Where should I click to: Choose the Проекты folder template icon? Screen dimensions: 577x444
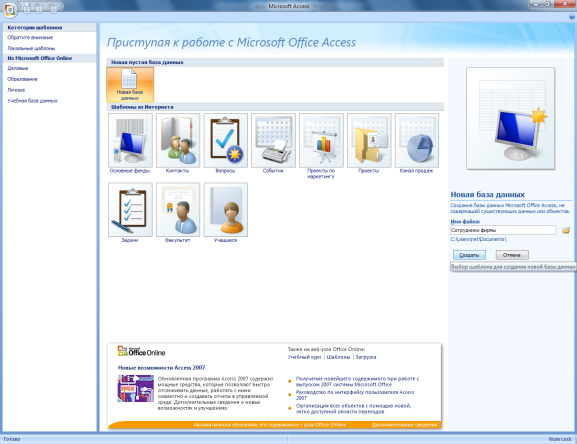click(369, 140)
